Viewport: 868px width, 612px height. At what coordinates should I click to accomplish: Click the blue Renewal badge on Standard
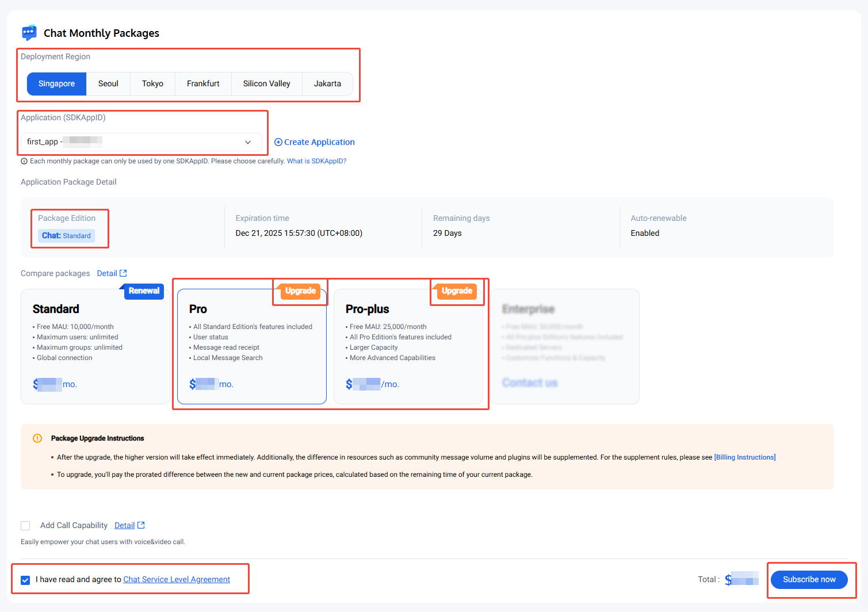point(144,291)
